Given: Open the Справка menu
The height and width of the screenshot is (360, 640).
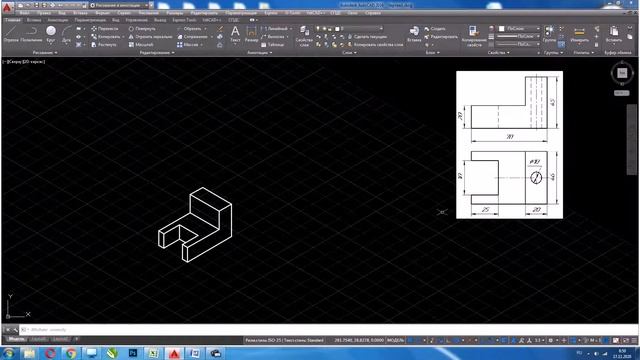Looking at the screenshot, I should (x=373, y=13).
